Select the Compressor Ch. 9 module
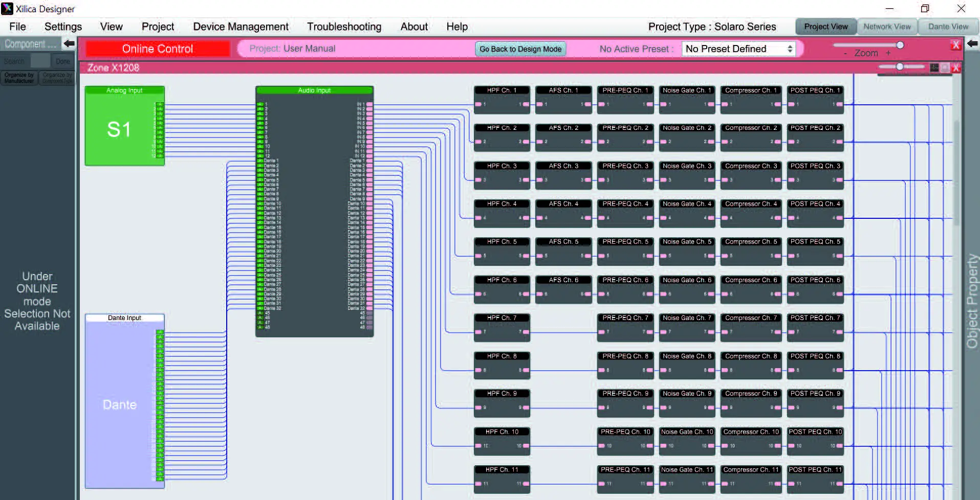Screen dimensions: 980x500 tap(751, 403)
